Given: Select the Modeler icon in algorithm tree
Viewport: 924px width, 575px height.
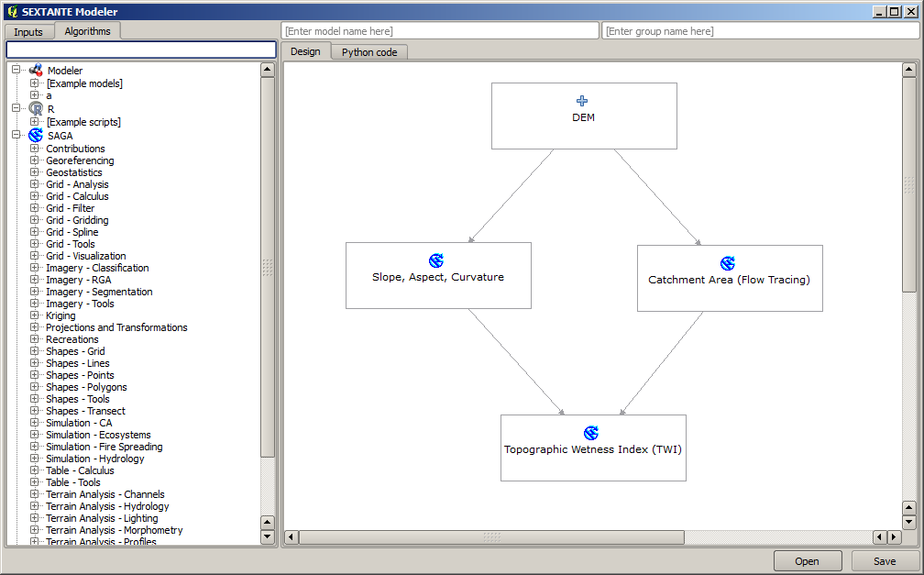Looking at the screenshot, I should coord(36,71).
